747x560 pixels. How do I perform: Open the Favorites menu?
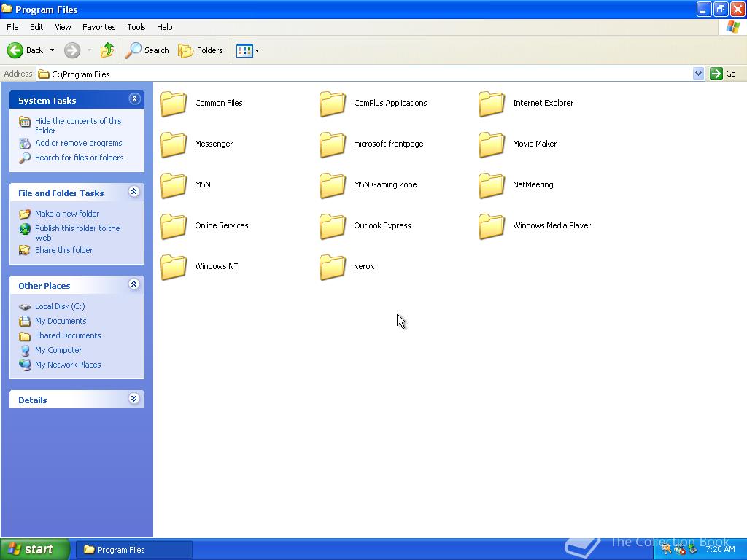click(98, 27)
